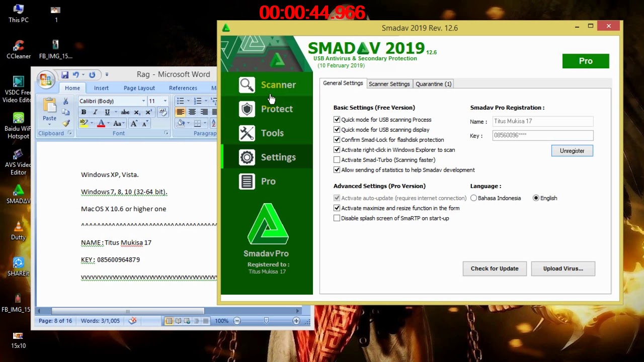Open the Scanner section in Smadav
Viewport: 644px width, 362px height.
[x=267, y=85]
